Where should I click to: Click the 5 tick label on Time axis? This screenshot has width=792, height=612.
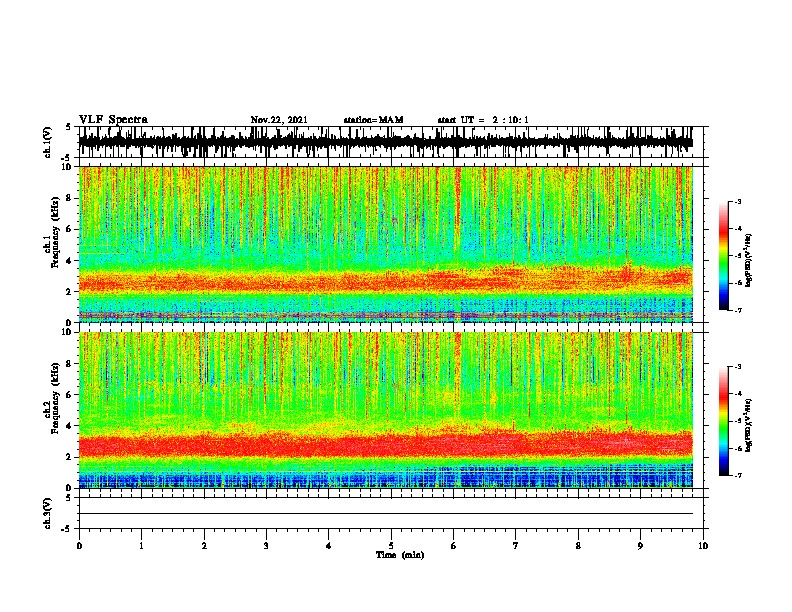(391, 545)
